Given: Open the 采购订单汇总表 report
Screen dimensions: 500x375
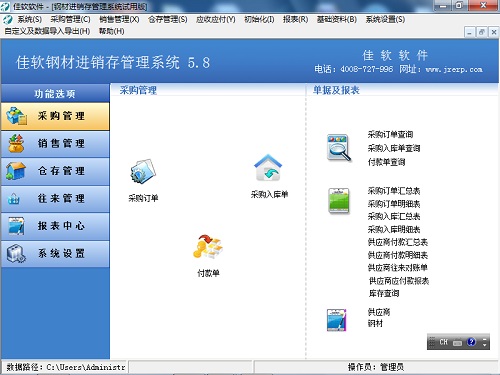Looking at the screenshot, I should pyautogui.click(x=394, y=191).
